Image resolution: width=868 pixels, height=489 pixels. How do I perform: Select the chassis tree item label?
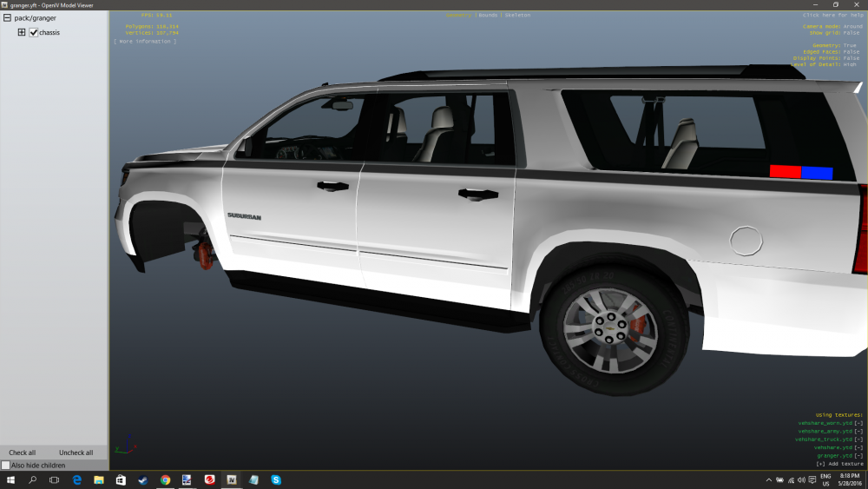(x=49, y=33)
